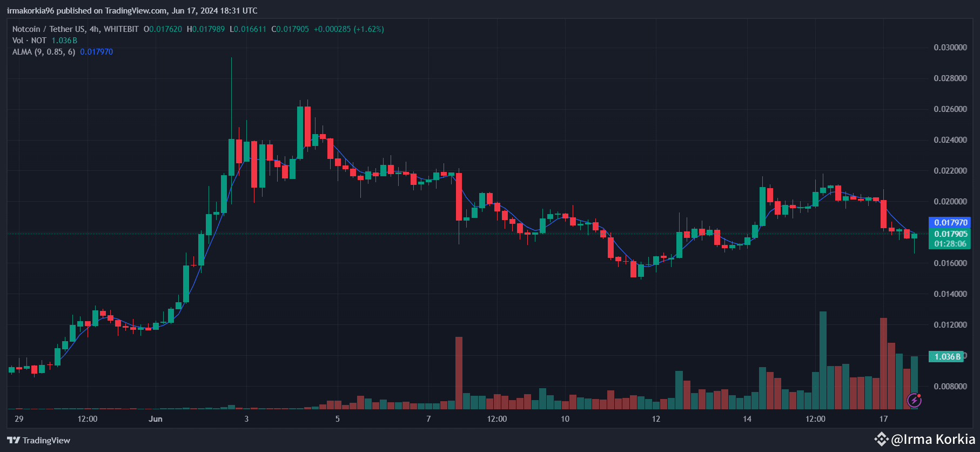Click the 0.016000 price axis label
The height and width of the screenshot is (452, 980).
point(950,263)
